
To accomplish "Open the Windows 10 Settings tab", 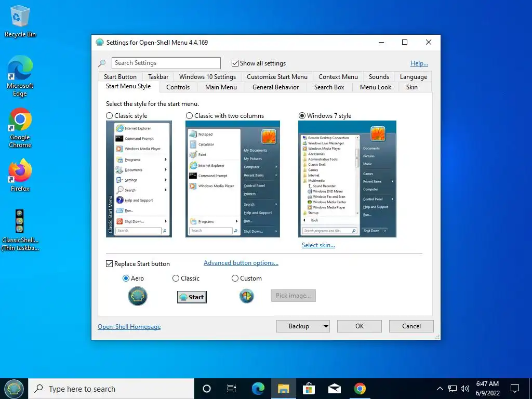I will (x=207, y=77).
